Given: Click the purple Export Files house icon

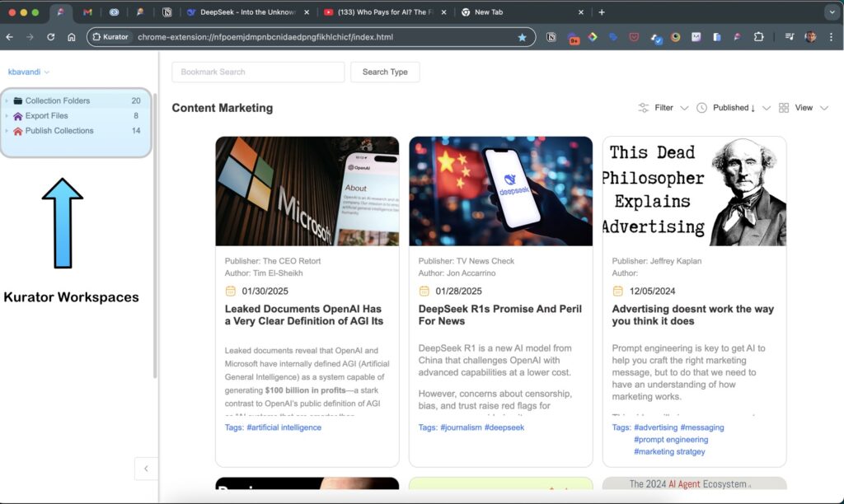Looking at the screenshot, I should [x=18, y=116].
